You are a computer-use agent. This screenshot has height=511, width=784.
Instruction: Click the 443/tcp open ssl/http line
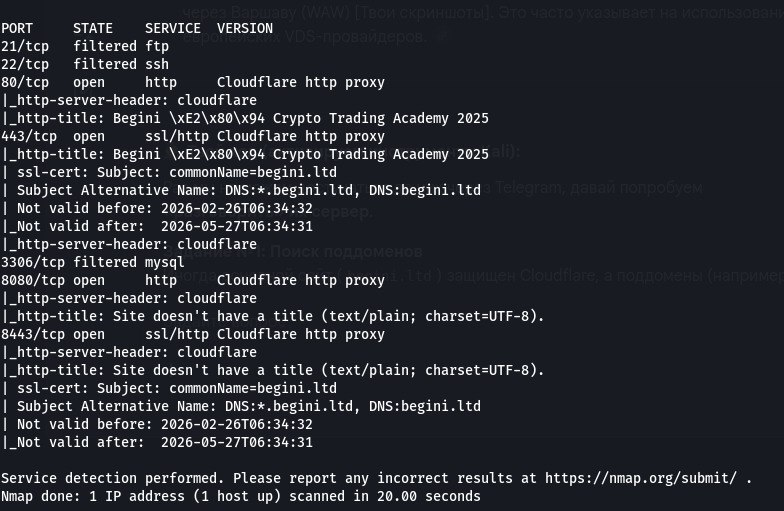pyautogui.click(x=193, y=136)
